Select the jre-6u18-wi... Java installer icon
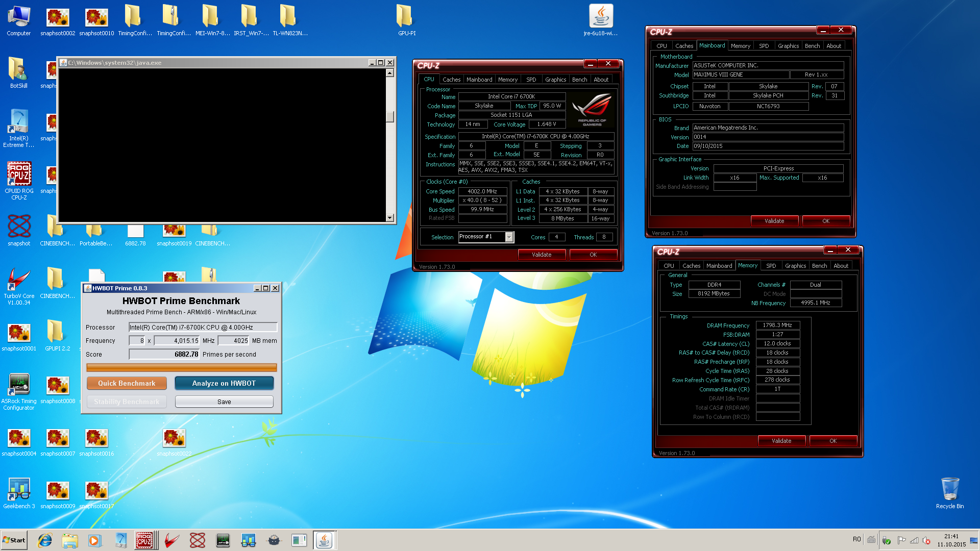Image resolution: width=980 pixels, height=551 pixels. tap(601, 20)
